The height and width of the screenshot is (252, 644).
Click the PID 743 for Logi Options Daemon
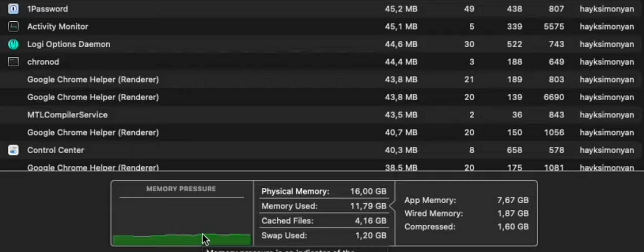556,44
